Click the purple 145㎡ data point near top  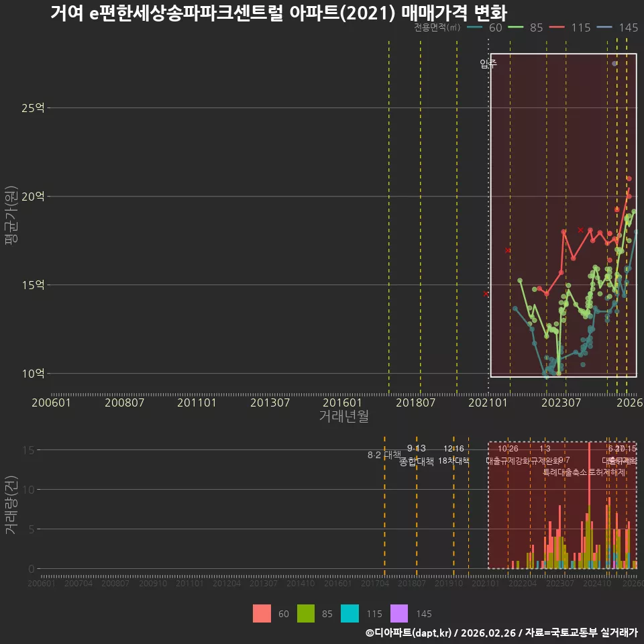[x=614, y=64]
